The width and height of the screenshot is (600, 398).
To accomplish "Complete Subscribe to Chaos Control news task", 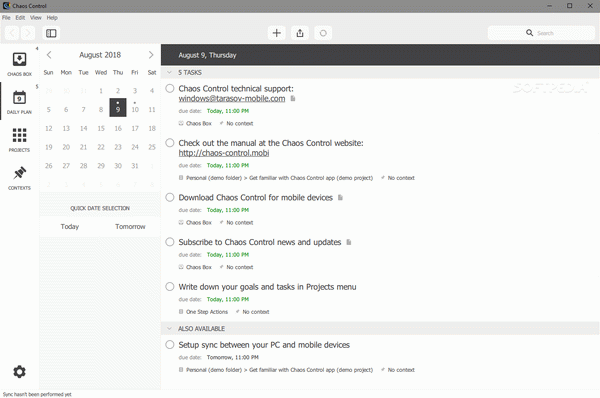I will (x=170, y=242).
